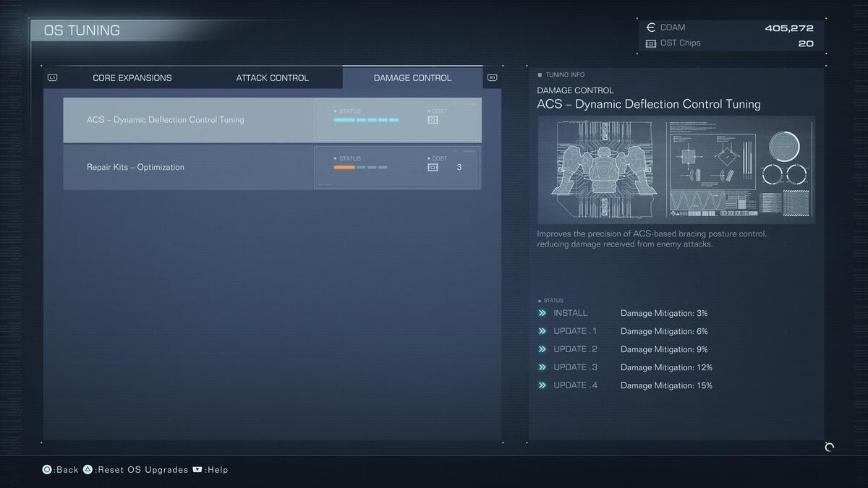The image size is (868, 488).
Task: Click the OST Chips icon in header
Action: pyautogui.click(x=650, y=43)
